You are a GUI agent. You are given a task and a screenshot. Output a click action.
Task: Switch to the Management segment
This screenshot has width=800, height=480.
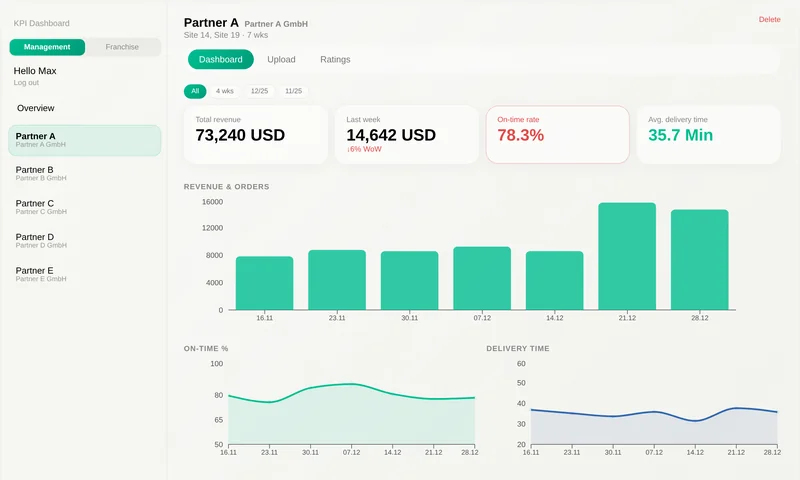pos(47,47)
